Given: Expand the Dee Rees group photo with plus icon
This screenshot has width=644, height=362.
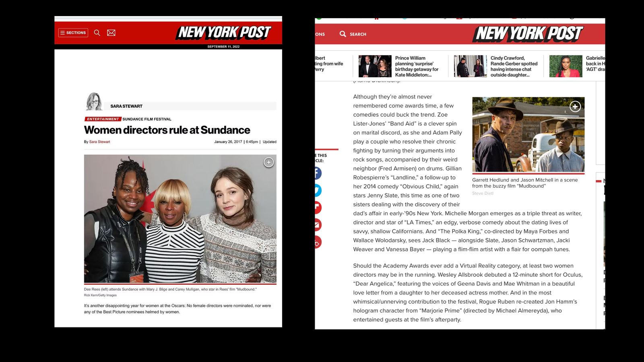Looking at the screenshot, I should [269, 162].
